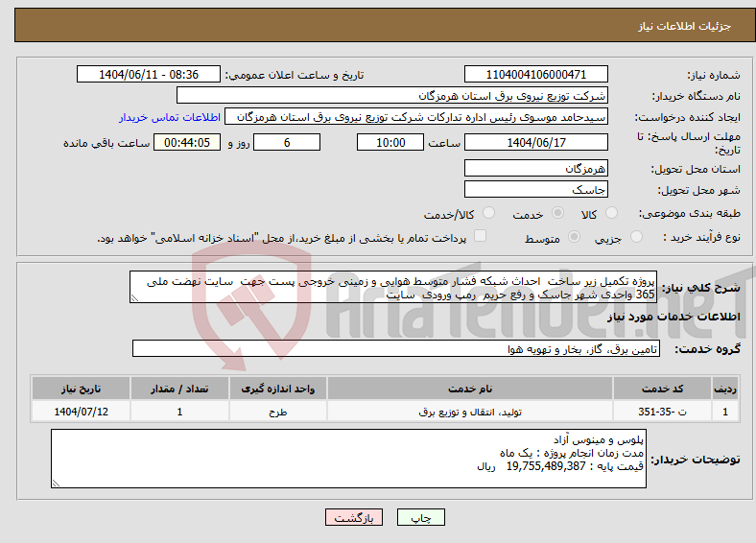
Task: Click the ردیف column header
Action: 725,389
